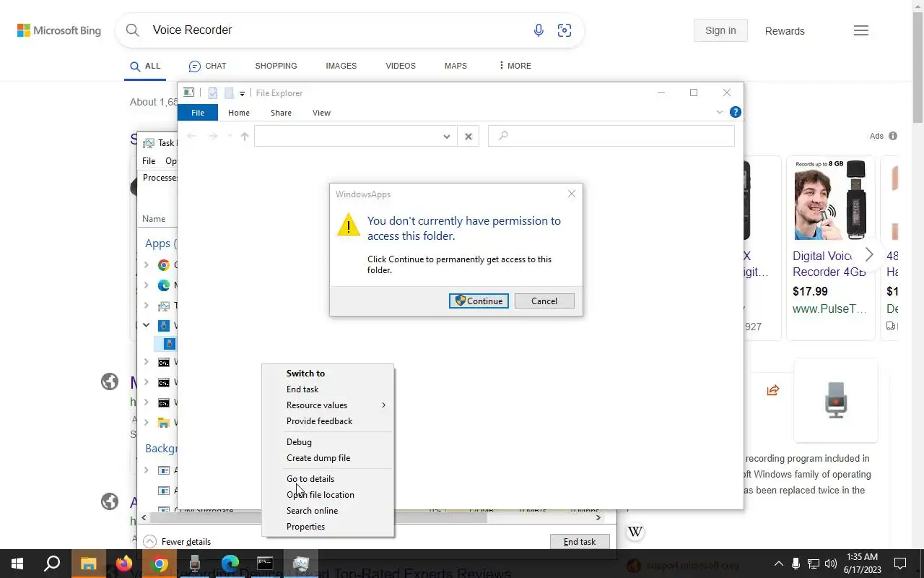Open the Bing hamburger menu

coord(861,30)
